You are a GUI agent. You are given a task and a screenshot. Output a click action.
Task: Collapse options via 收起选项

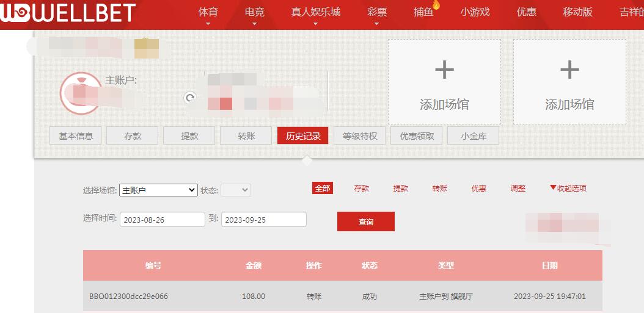(568, 188)
